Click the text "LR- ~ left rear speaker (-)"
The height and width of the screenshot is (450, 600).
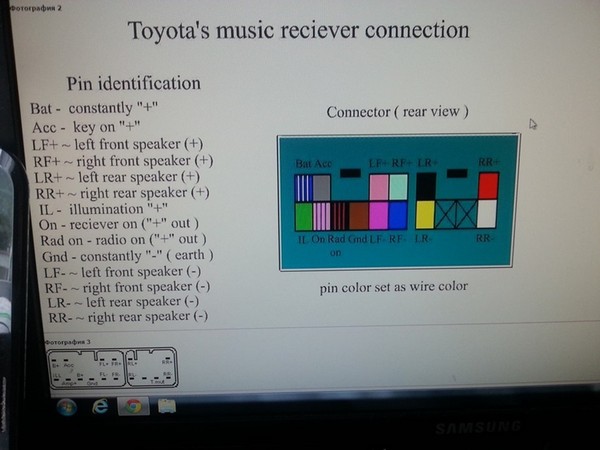point(123,302)
